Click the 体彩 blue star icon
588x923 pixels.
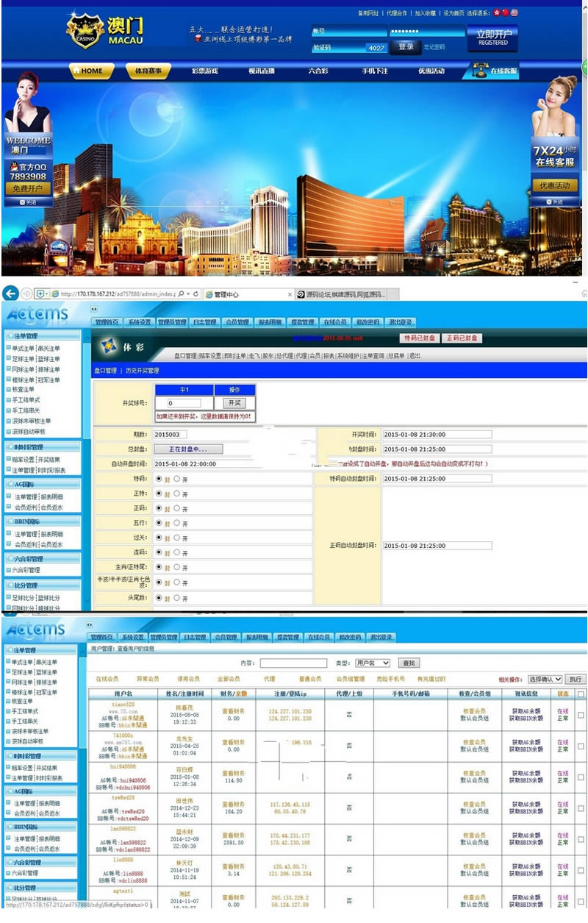pos(109,344)
